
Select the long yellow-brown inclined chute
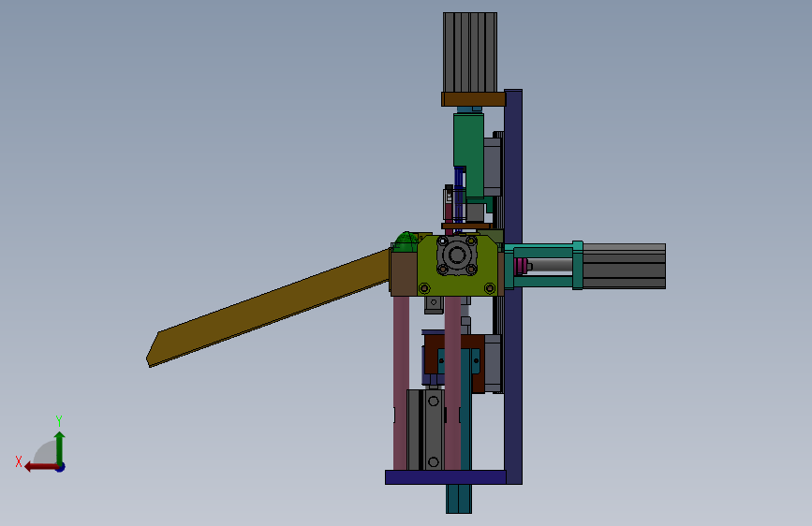(x=268, y=308)
